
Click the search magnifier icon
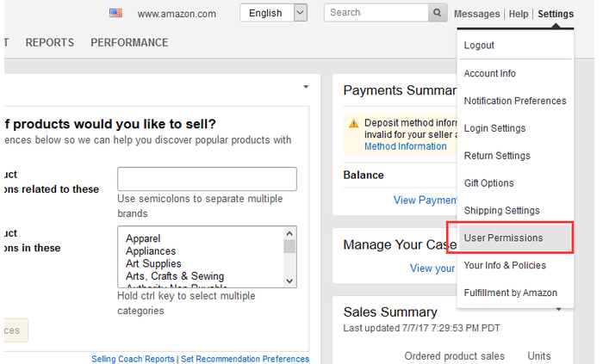(438, 13)
